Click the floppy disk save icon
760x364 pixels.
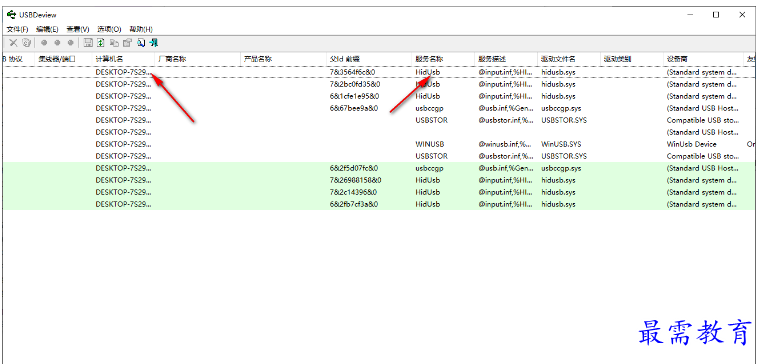[x=88, y=43]
